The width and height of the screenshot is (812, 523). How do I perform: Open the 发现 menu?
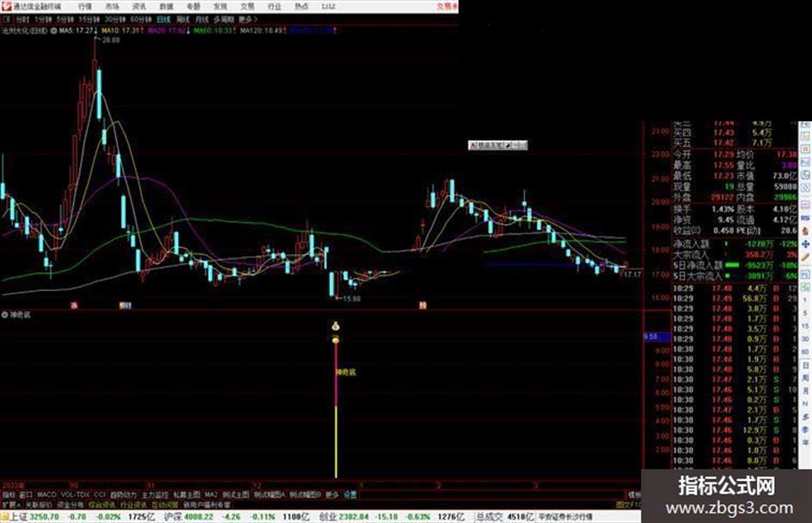tap(220, 6)
